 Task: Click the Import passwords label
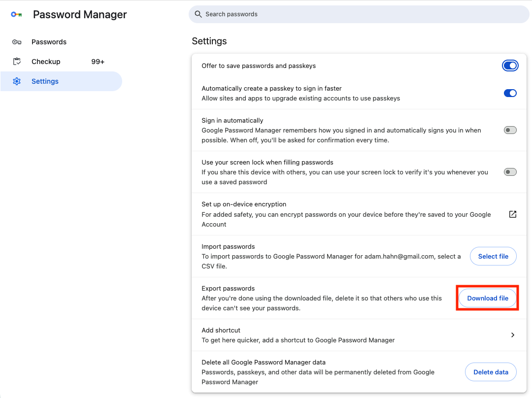[x=228, y=247]
